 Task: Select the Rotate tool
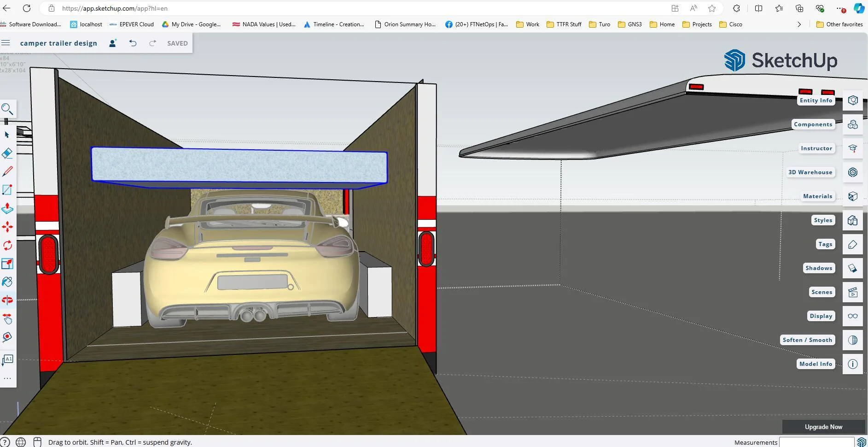point(7,245)
